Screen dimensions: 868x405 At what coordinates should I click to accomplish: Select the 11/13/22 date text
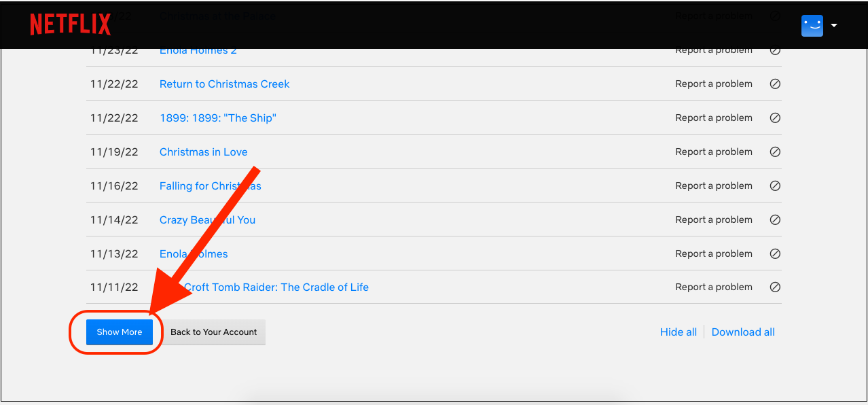pyautogui.click(x=114, y=254)
